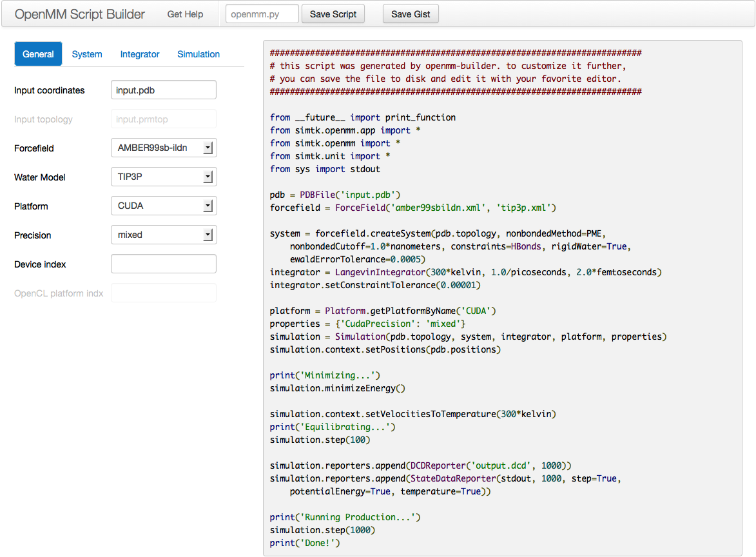Click the print('Running Production...') line
The image size is (756, 557).
coord(345,518)
